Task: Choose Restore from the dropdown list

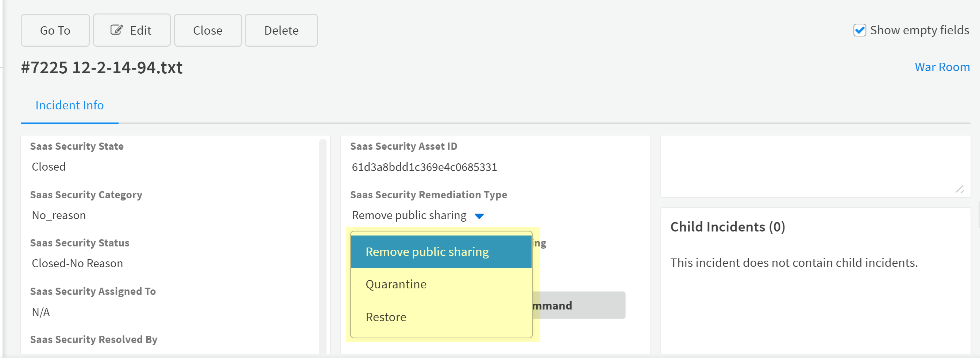Action: 385,317
